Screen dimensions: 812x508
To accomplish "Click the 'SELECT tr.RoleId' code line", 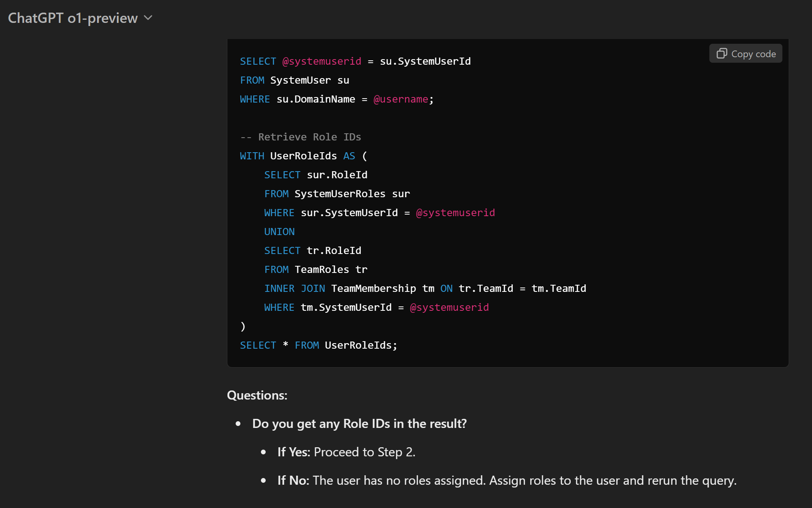I will coord(313,250).
